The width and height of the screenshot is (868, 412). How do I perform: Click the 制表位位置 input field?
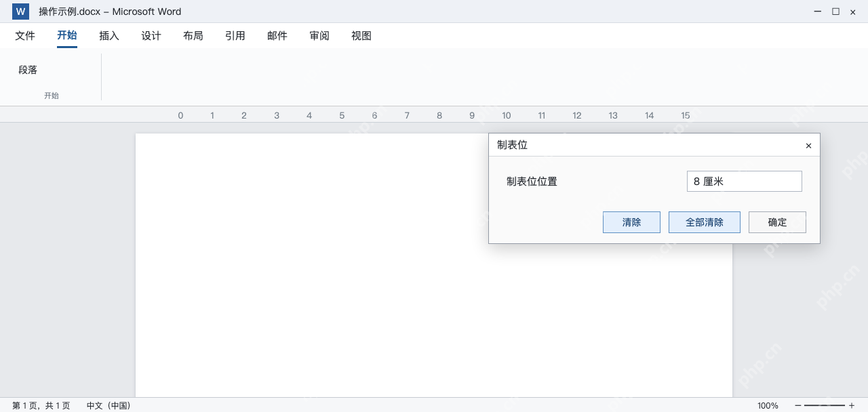coord(745,182)
